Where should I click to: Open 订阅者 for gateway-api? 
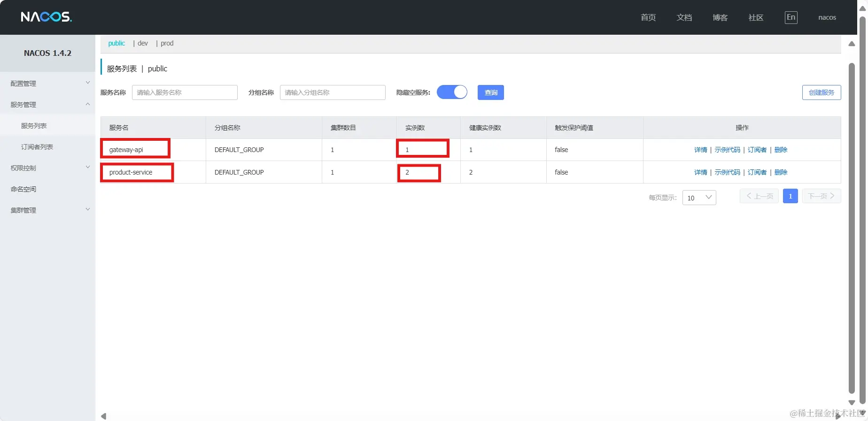[757, 150]
